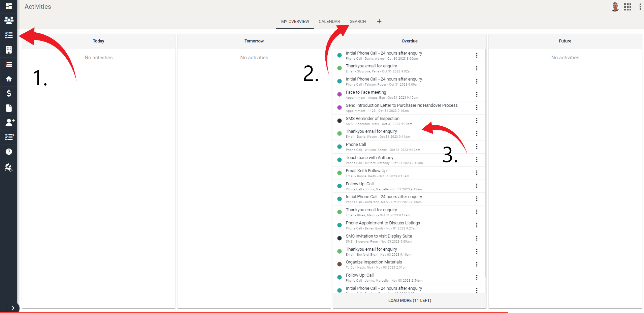Screen dimensions: 644x313
Task: Open the Contacts icon in the sidebar
Action: pyautogui.click(x=9, y=21)
